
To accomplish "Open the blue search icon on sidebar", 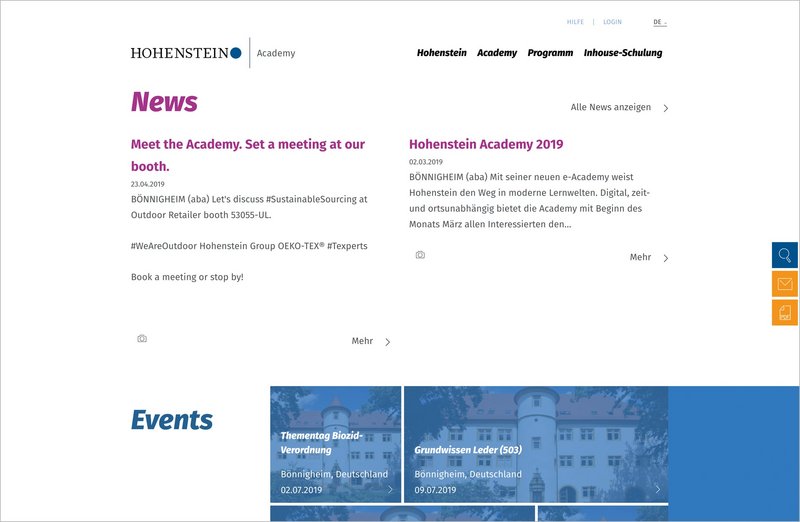I will (x=785, y=255).
